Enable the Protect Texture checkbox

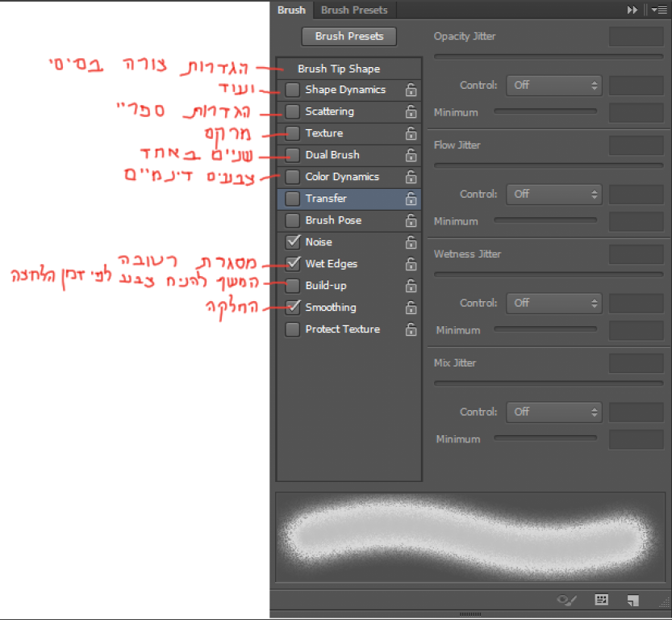coord(292,329)
